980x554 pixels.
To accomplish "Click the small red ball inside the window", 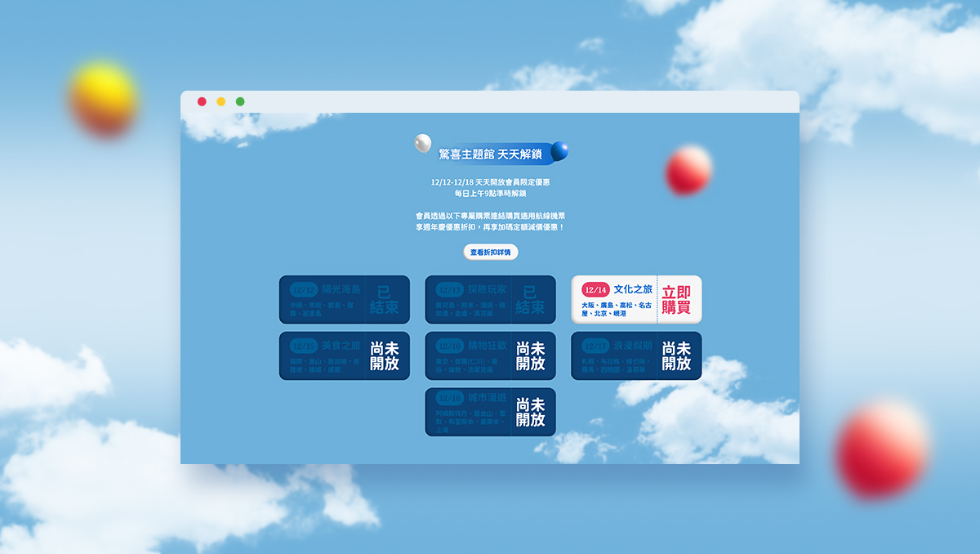I will (x=688, y=171).
